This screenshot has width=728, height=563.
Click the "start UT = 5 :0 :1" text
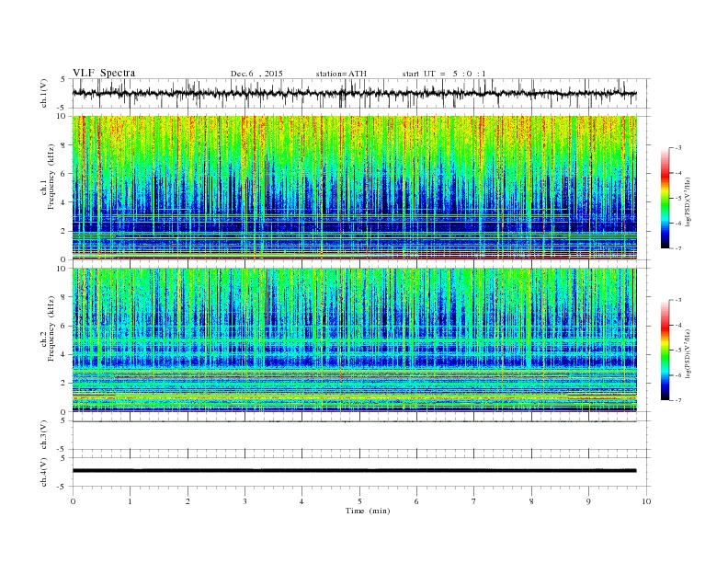pos(444,74)
